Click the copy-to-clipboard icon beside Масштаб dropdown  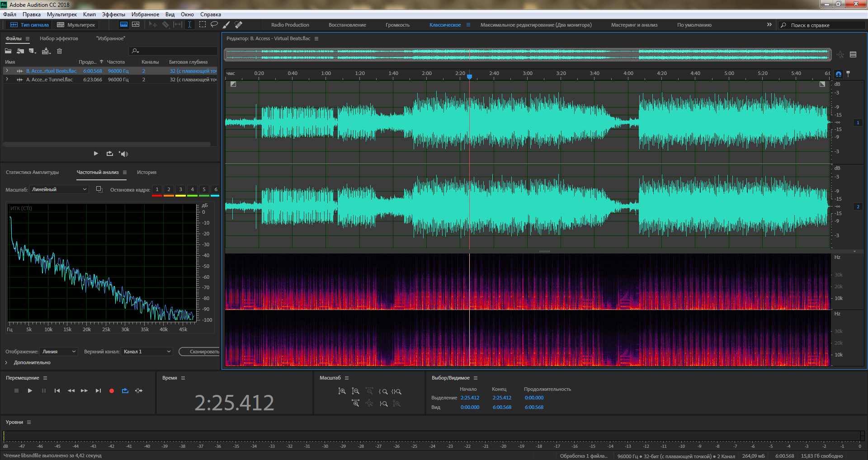tap(99, 189)
